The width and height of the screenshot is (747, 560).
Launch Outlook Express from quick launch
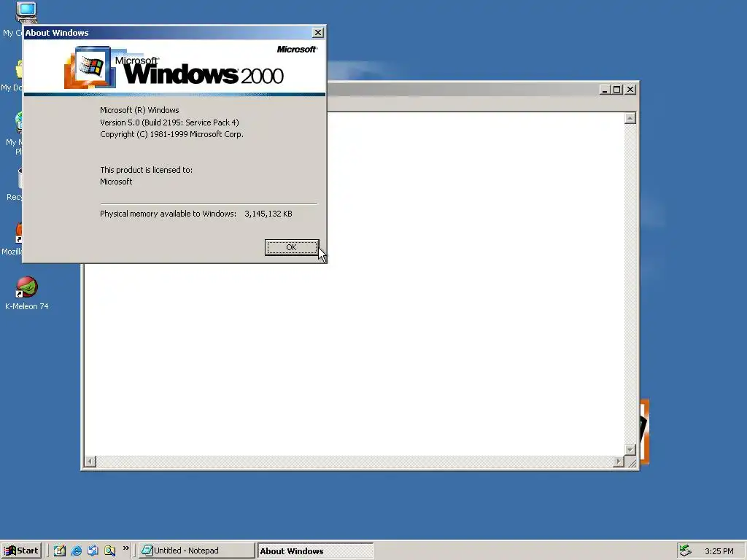click(x=93, y=551)
